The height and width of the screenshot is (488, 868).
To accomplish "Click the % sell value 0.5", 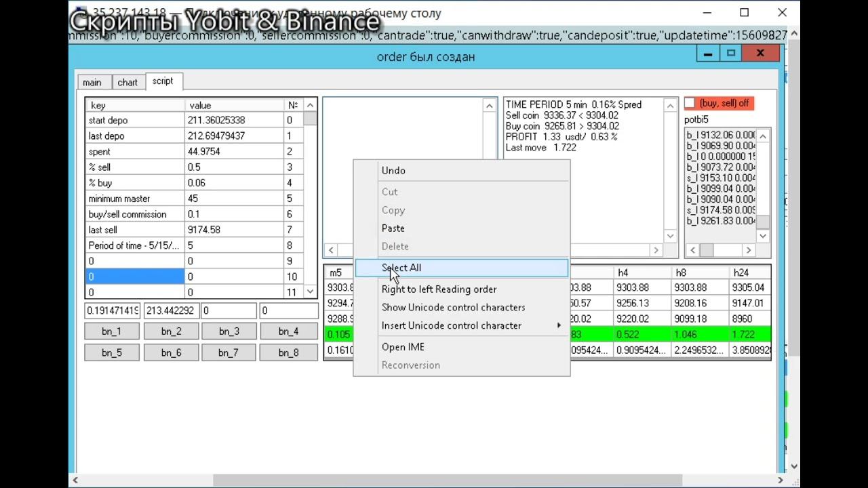I will pos(234,167).
